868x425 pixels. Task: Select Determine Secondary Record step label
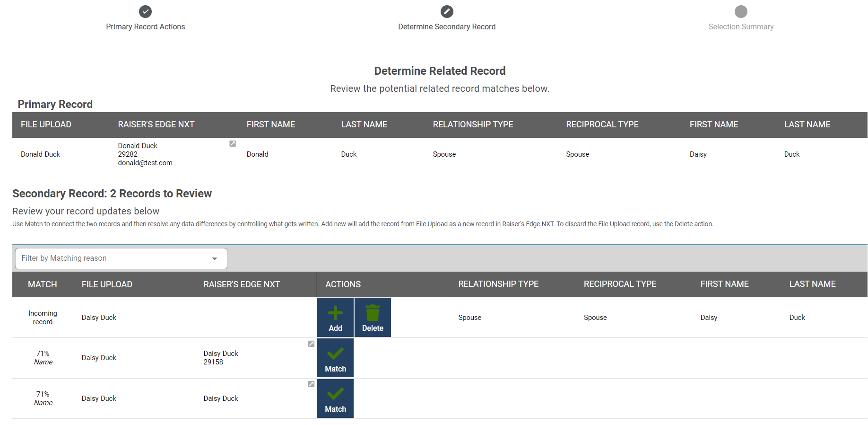click(x=447, y=27)
